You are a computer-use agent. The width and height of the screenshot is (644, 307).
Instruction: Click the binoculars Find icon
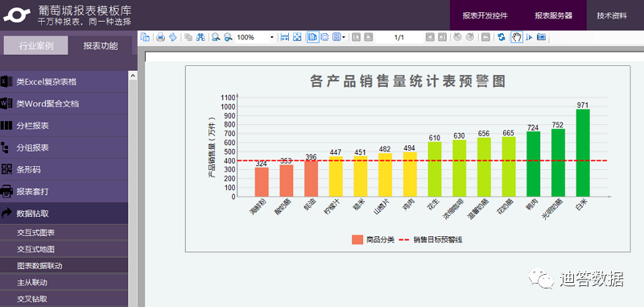(200, 37)
